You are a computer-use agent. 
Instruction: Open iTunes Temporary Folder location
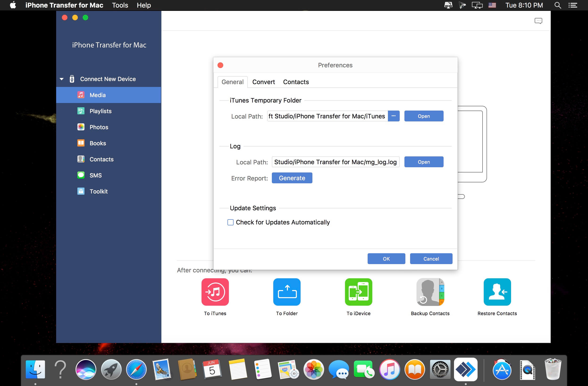coord(423,116)
